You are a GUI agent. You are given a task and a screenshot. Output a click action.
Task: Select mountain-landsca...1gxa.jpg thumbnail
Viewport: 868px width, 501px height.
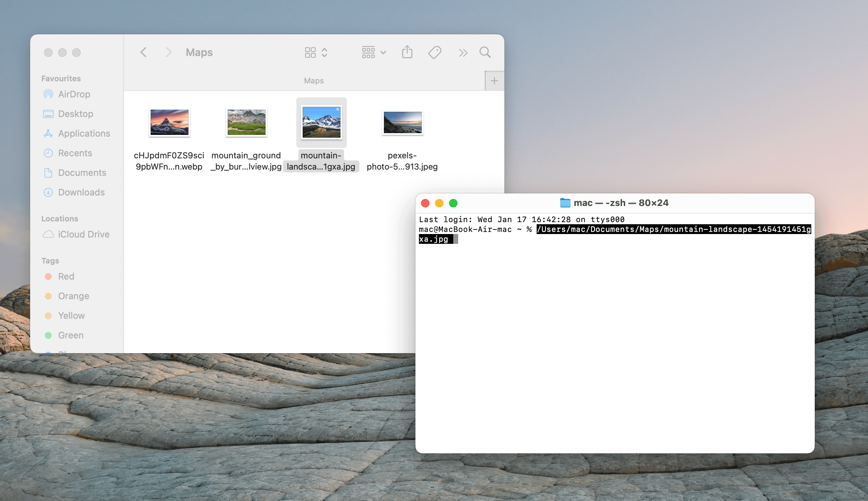click(322, 122)
